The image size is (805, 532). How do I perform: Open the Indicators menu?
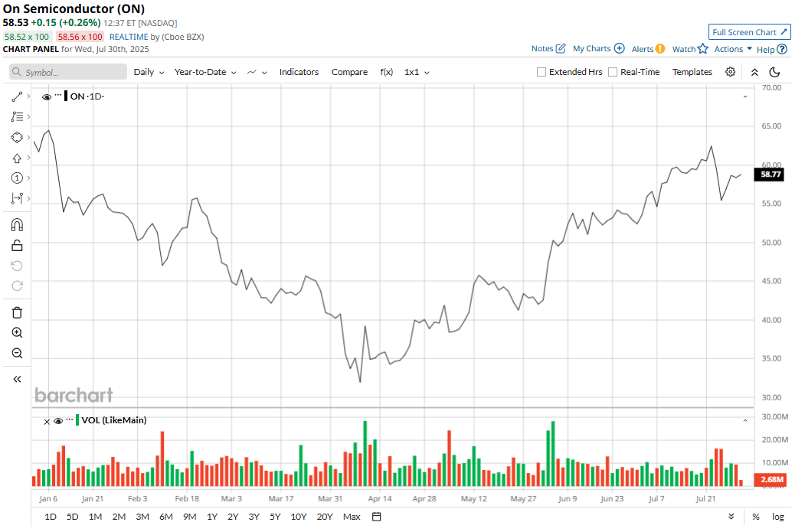point(299,72)
